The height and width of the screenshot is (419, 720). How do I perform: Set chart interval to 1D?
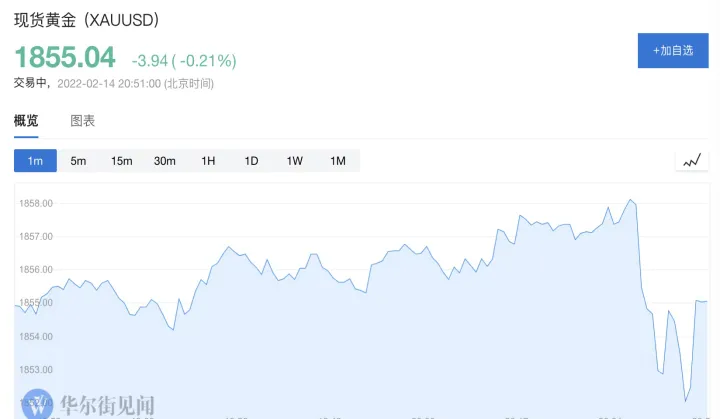[251, 161]
